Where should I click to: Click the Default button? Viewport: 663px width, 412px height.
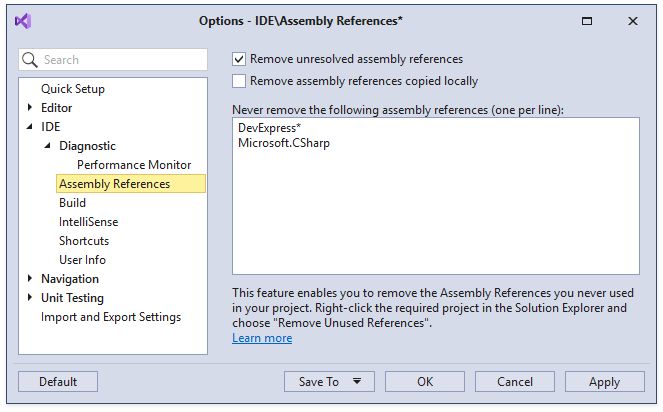(58, 381)
